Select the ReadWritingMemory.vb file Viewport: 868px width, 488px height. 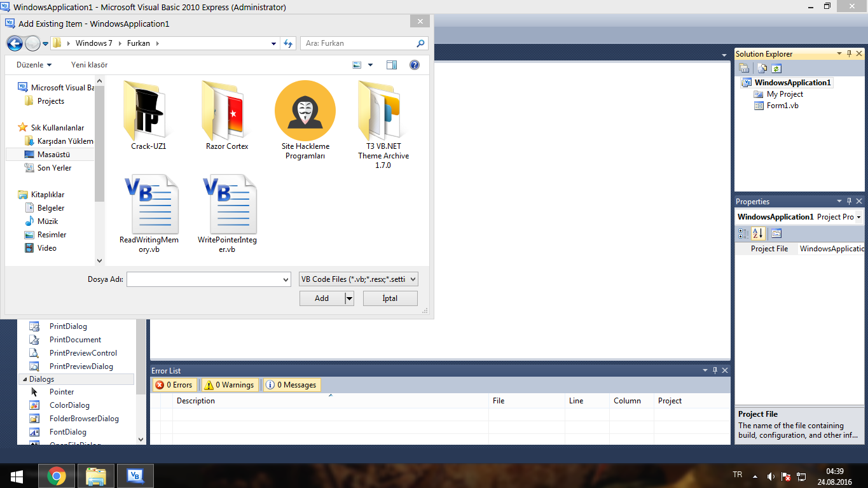[149, 214]
